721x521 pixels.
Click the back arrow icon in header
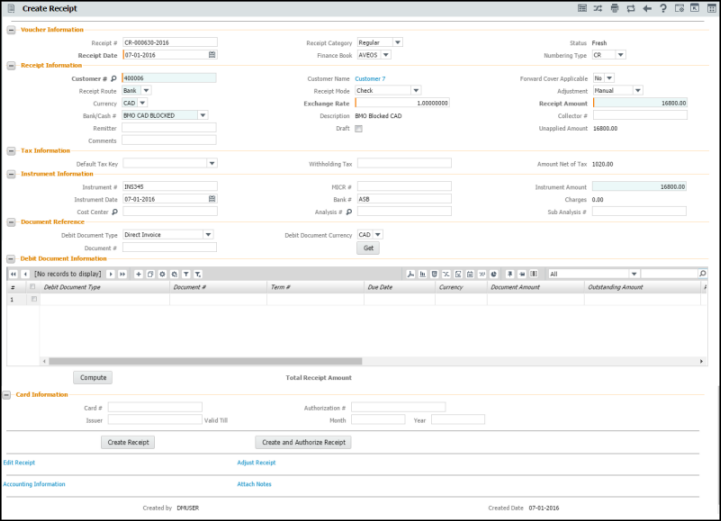click(647, 8)
